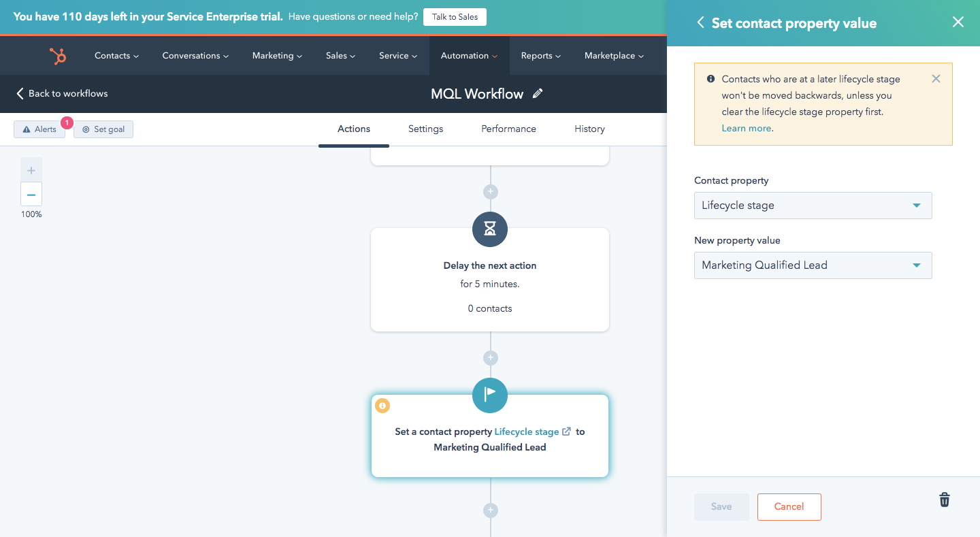Click zoom out minus button
This screenshot has height=537, width=980.
click(31, 195)
